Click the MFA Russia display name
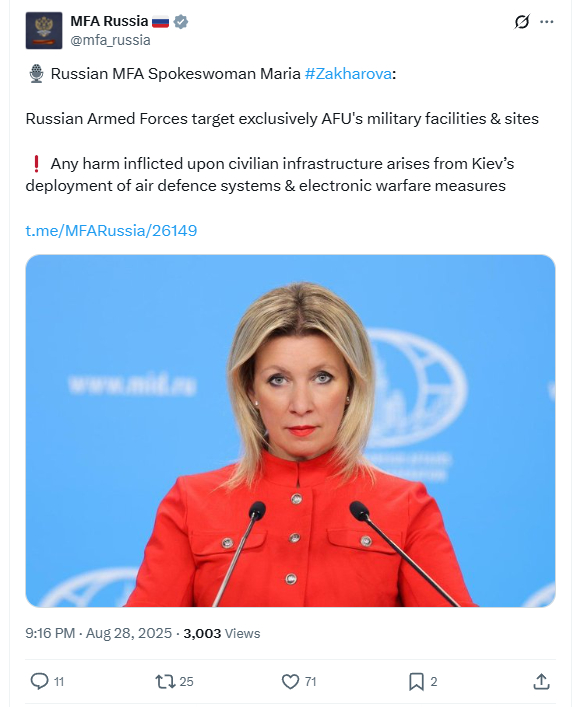572x707 pixels. [x=109, y=21]
